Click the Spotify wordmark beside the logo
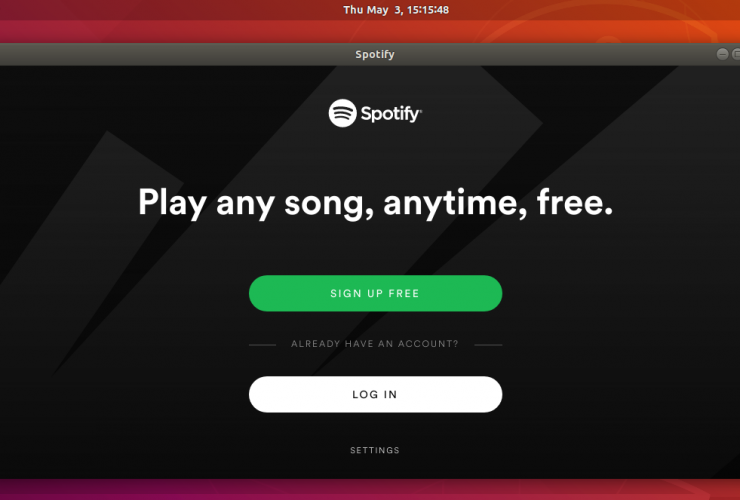 pos(391,114)
